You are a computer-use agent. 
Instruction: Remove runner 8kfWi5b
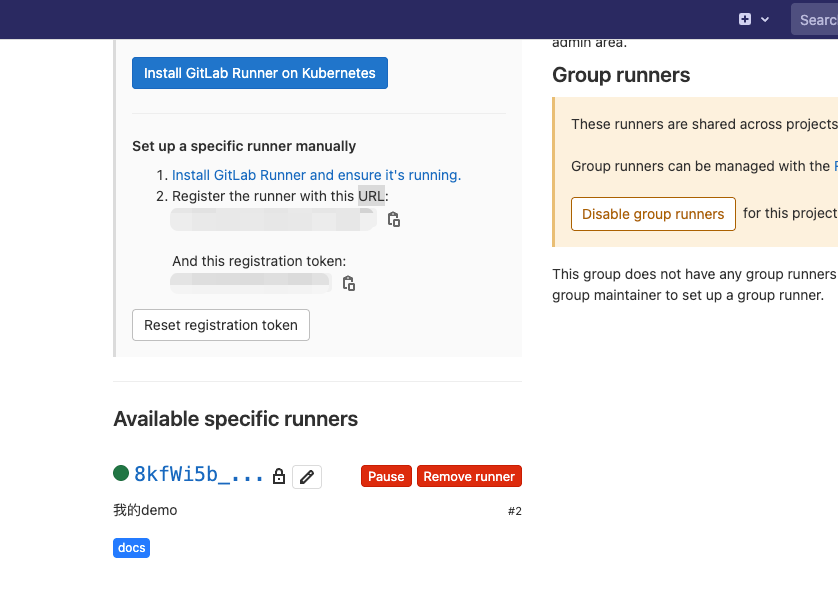click(469, 476)
